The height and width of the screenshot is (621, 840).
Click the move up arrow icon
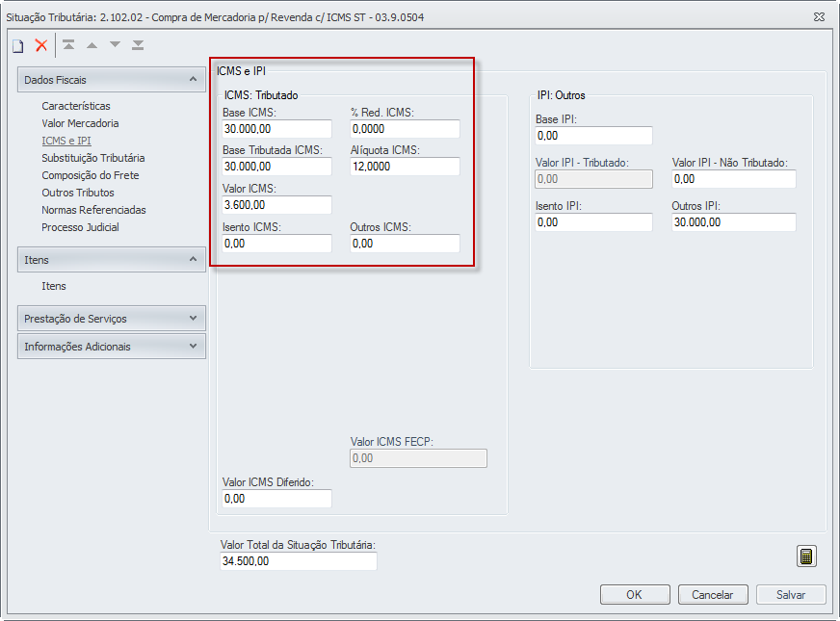[92, 45]
